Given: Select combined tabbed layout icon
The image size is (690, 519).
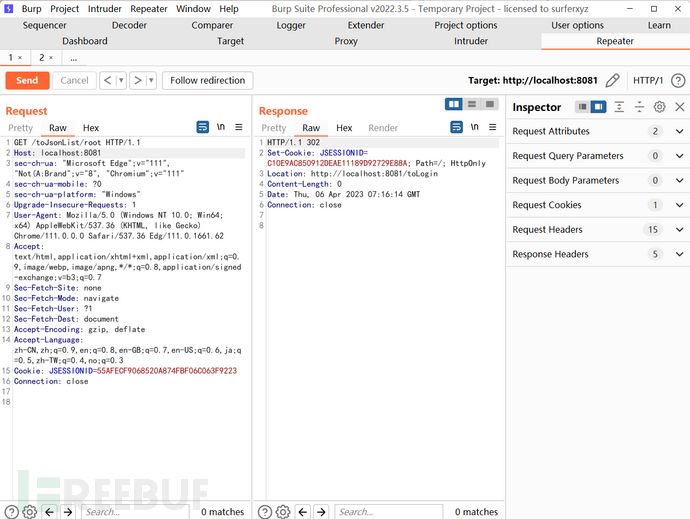Looking at the screenshot, I should [x=490, y=104].
